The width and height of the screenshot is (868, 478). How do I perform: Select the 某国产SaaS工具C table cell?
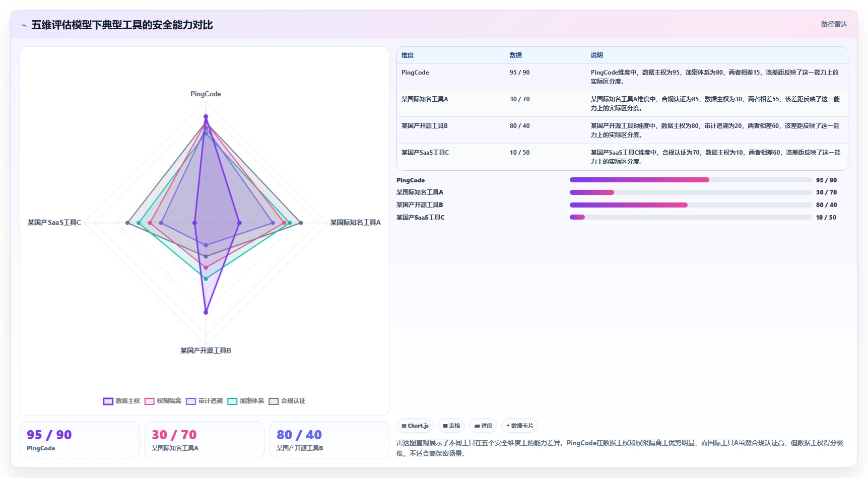(x=425, y=153)
